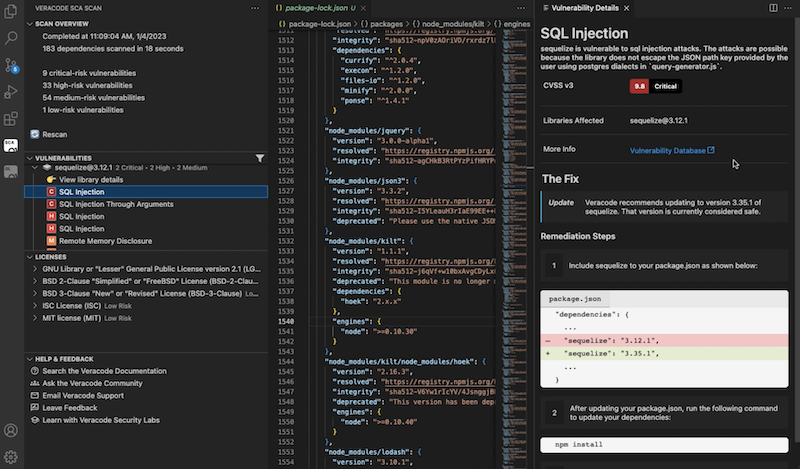The width and height of the screenshot is (800, 469).
Task: Click the "1 low-risk vulnerabilities" text
Action: click(83, 110)
